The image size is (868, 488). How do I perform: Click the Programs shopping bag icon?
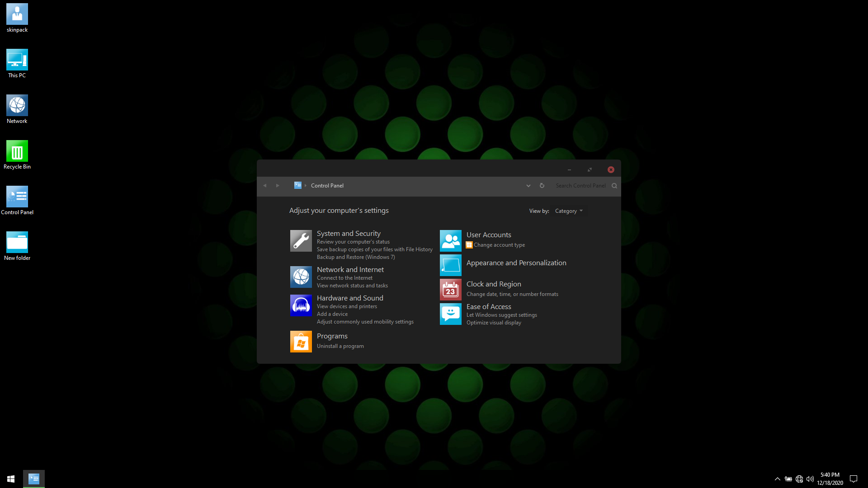pos(301,342)
